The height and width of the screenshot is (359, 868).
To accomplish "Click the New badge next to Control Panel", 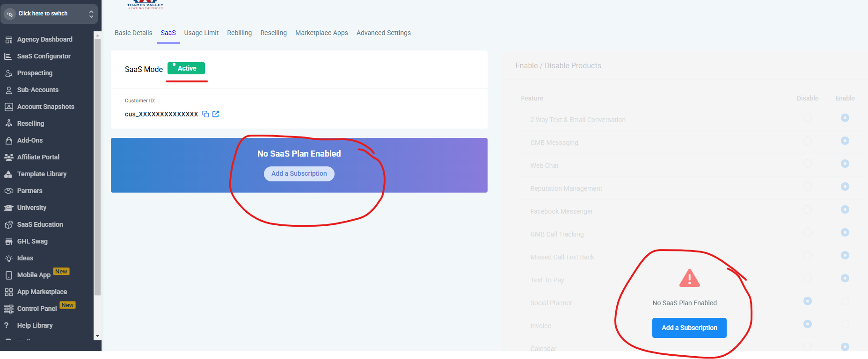I will point(67,305).
